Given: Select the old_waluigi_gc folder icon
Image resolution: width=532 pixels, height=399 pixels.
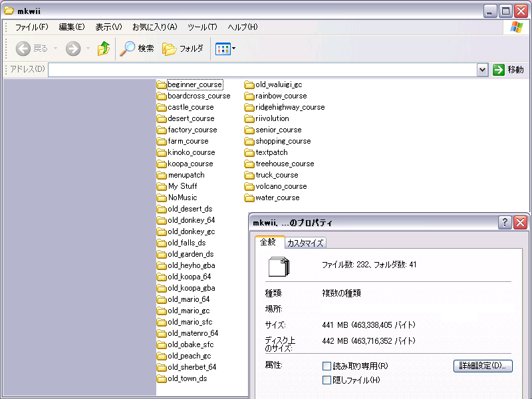Looking at the screenshot, I should (249, 85).
